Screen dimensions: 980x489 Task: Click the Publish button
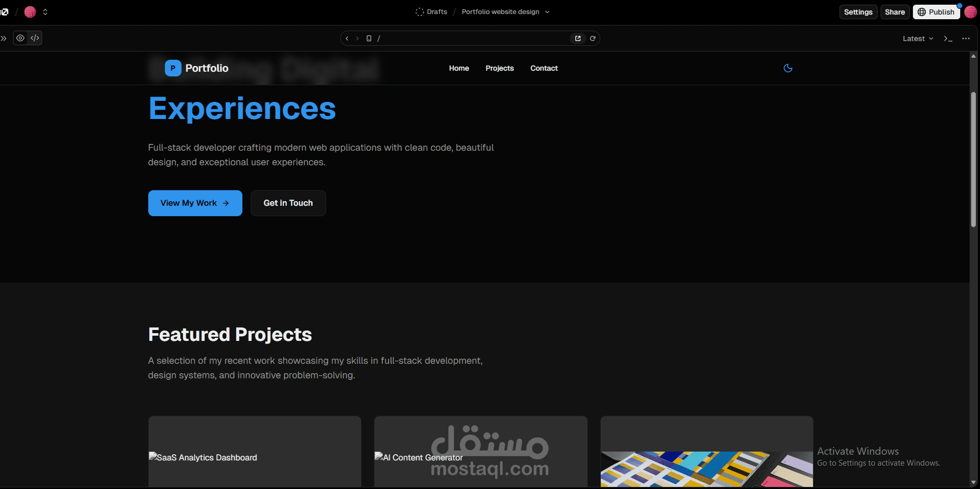[x=936, y=11]
